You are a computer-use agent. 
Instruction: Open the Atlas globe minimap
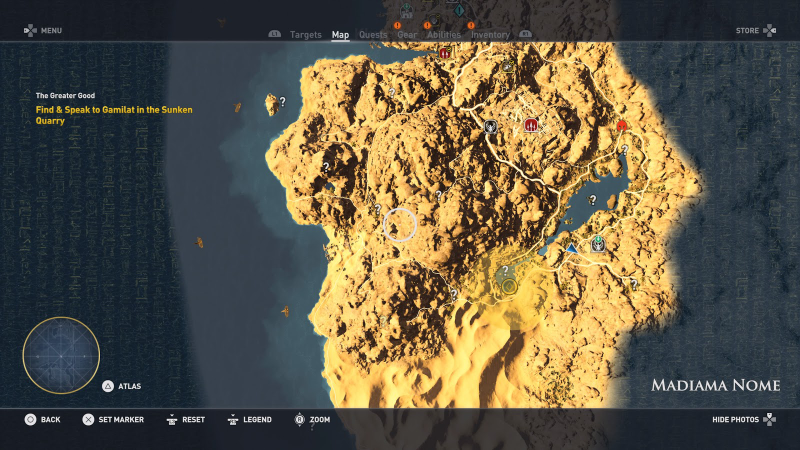point(61,355)
